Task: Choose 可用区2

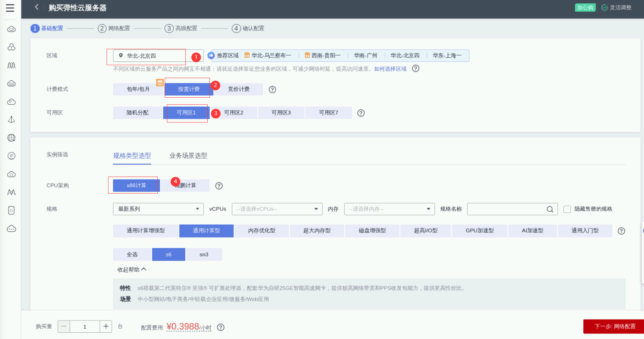Action: coord(234,113)
